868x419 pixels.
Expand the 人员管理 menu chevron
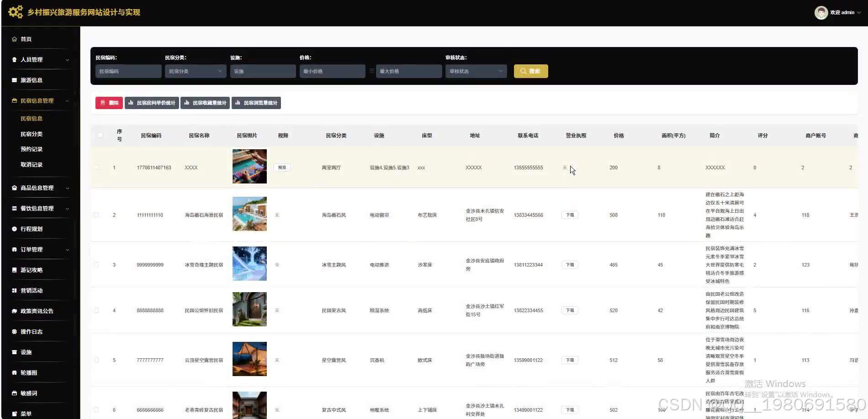[67, 60]
